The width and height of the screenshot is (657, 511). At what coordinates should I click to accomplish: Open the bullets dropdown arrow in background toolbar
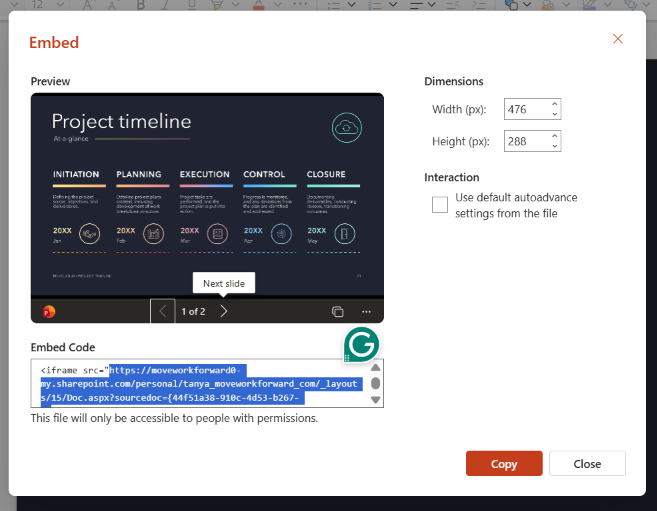[352, 5]
